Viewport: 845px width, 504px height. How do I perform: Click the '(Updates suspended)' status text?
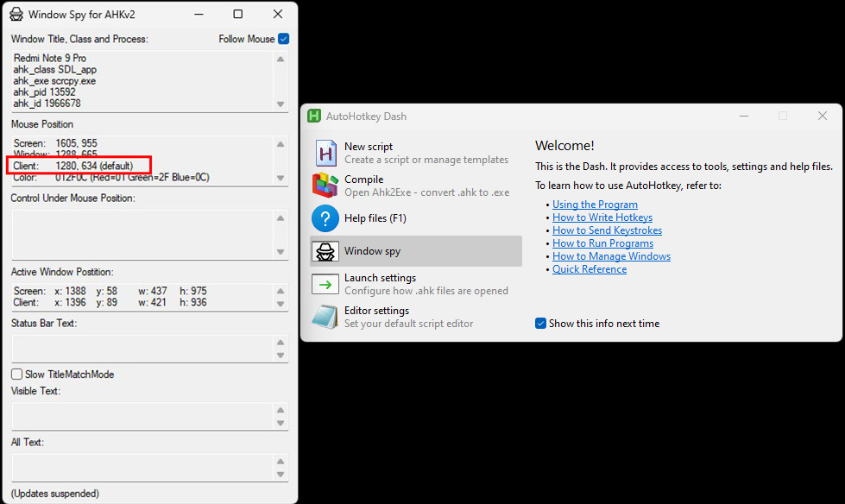[x=55, y=494]
